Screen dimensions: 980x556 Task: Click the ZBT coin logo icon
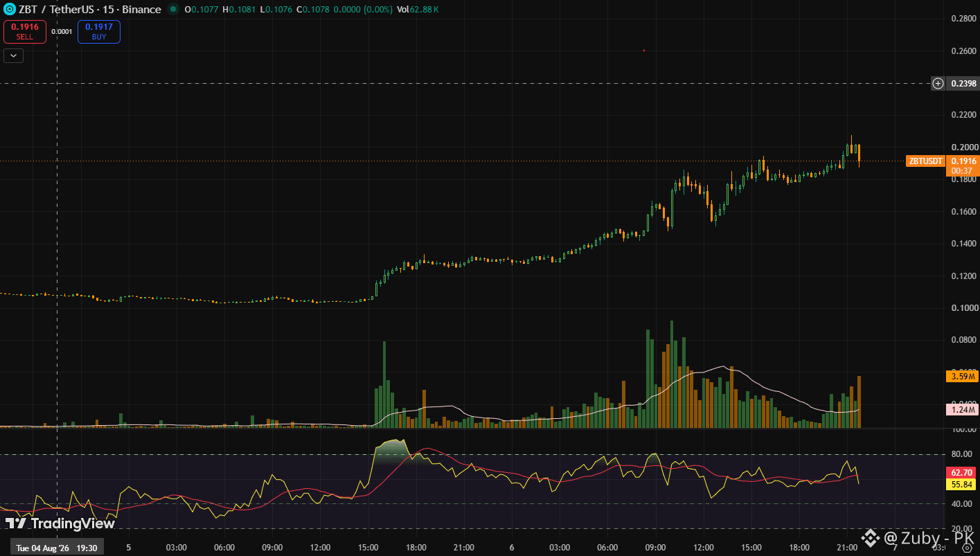[10, 10]
